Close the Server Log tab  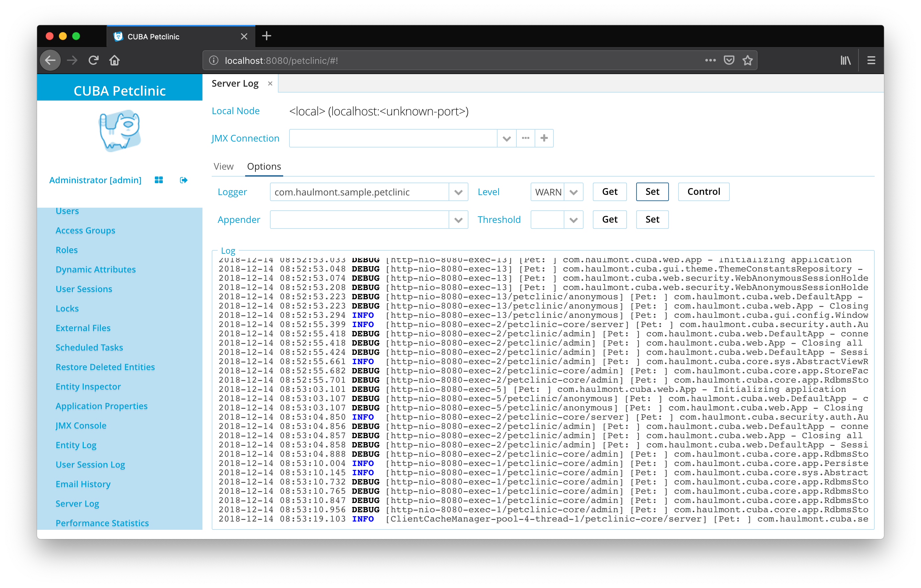pos(270,83)
